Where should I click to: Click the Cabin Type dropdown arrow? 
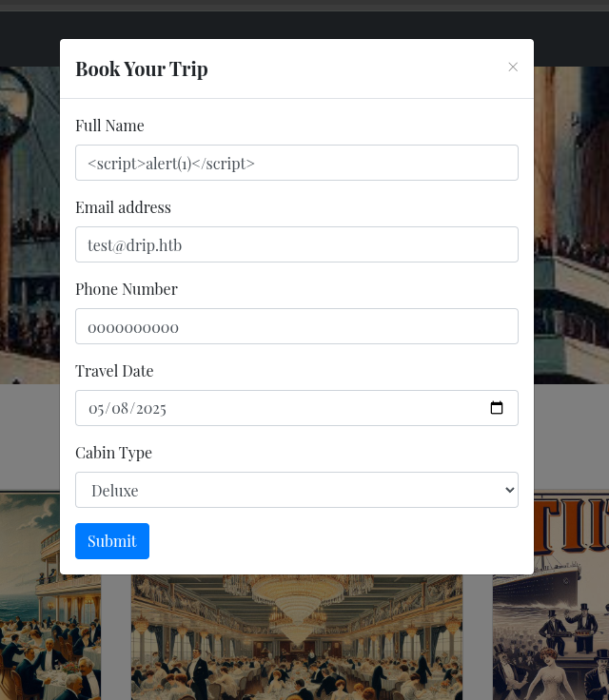pos(509,490)
